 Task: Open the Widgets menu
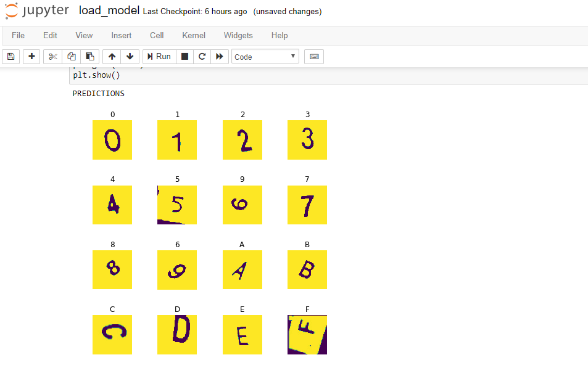coord(238,36)
